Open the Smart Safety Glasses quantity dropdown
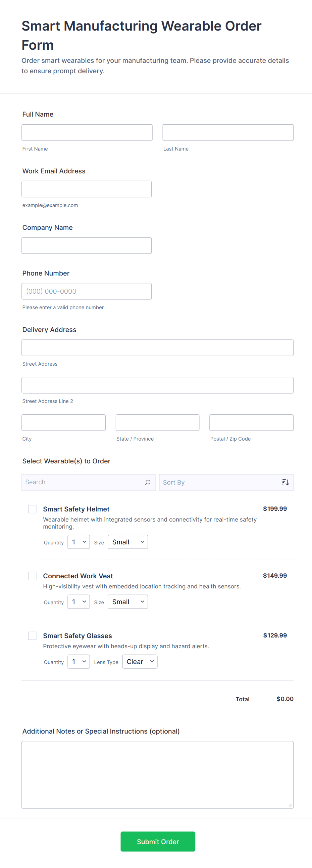The image size is (312, 868). [79, 661]
